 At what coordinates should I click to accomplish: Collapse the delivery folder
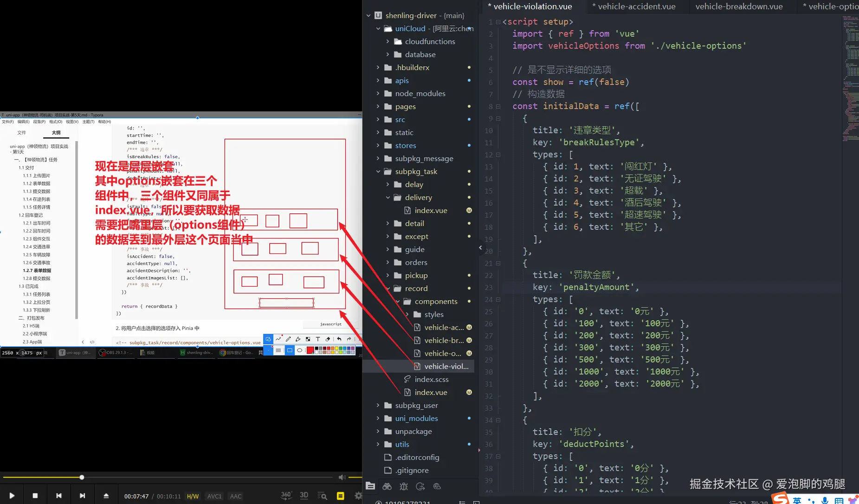tap(388, 197)
